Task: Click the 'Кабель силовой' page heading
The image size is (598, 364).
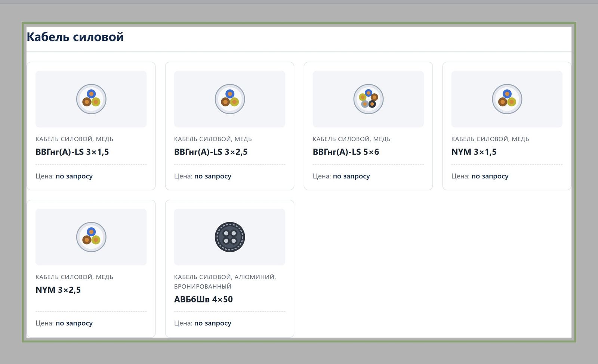Action: click(x=75, y=37)
